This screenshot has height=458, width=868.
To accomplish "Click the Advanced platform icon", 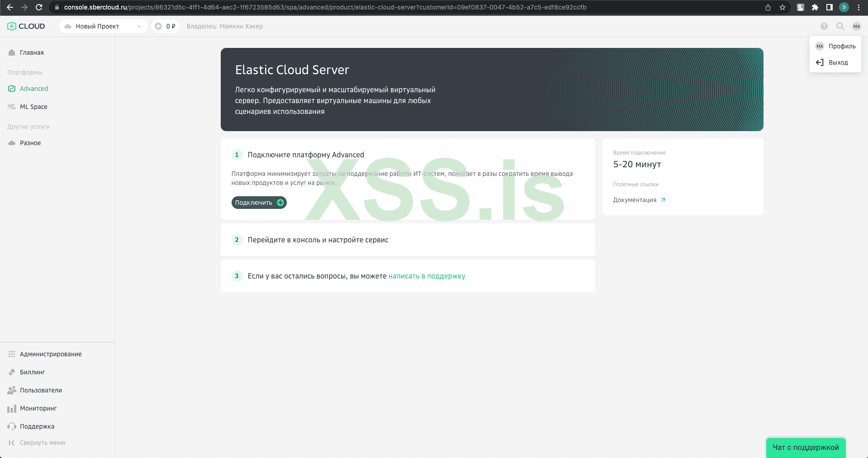I will coord(12,89).
